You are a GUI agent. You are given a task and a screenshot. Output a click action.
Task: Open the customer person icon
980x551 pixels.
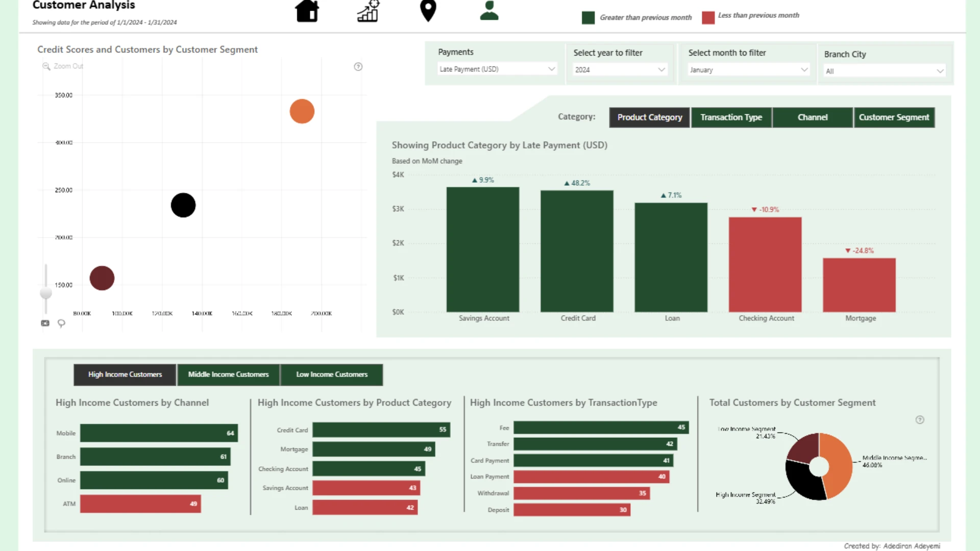click(489, 10)
